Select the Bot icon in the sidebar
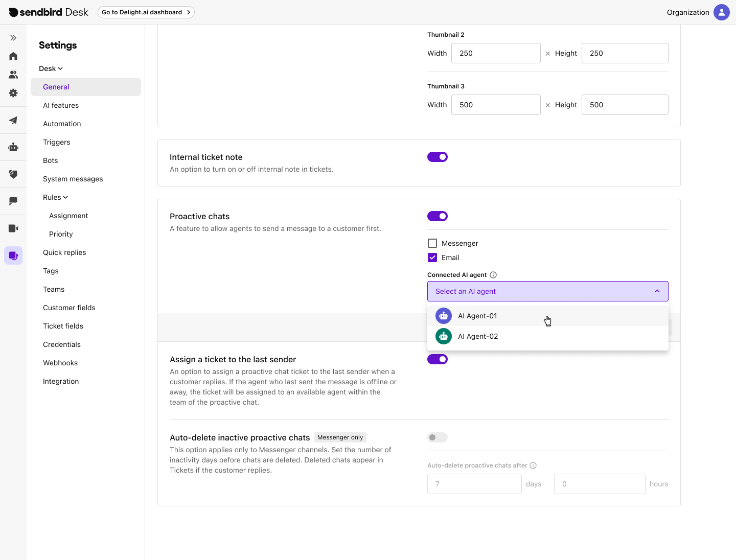 coord(13,147)
